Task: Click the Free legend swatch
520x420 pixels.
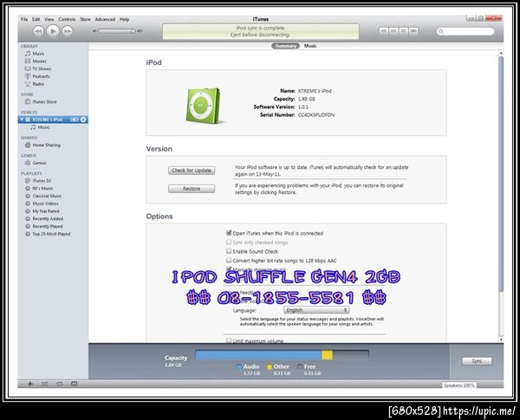Action: tap(300, 366)
